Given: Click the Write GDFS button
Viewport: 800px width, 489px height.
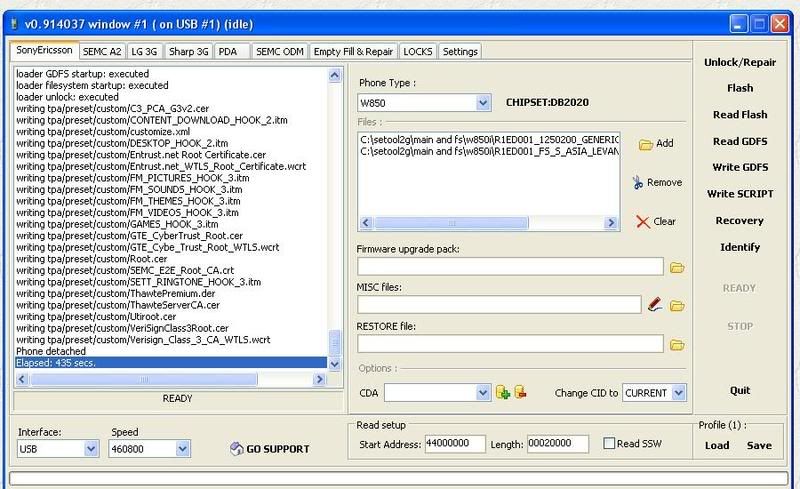Looking at the screenshot, I should (x=740, y=167).
